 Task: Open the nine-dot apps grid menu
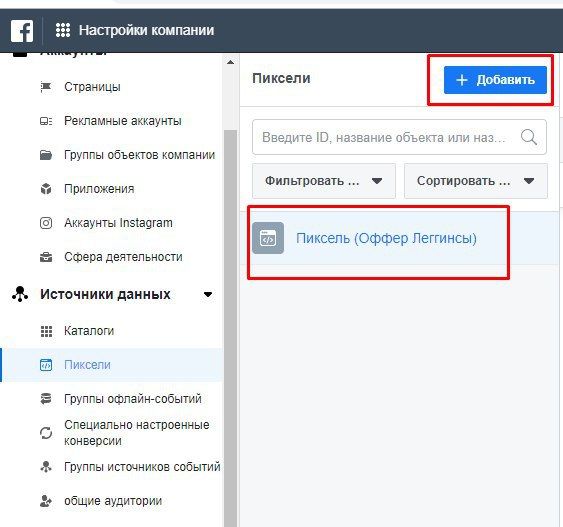63,30
